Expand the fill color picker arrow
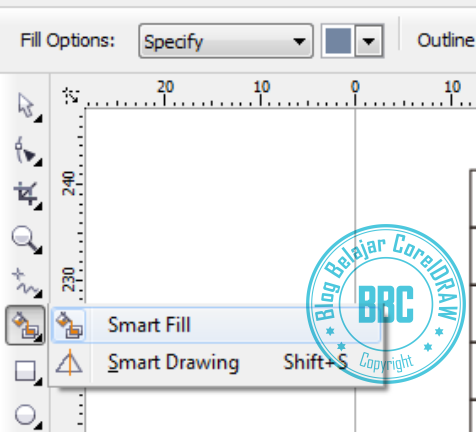476x432 pixels. click(x=369, y=41)
